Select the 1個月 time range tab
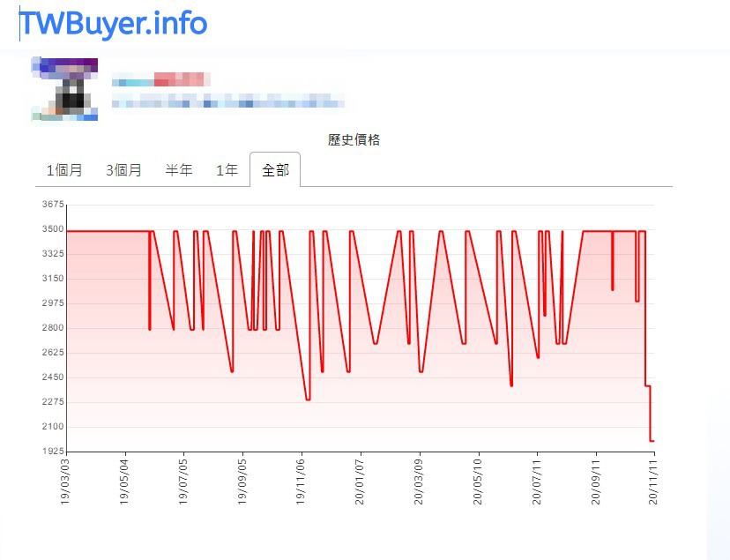 (64, 170)
